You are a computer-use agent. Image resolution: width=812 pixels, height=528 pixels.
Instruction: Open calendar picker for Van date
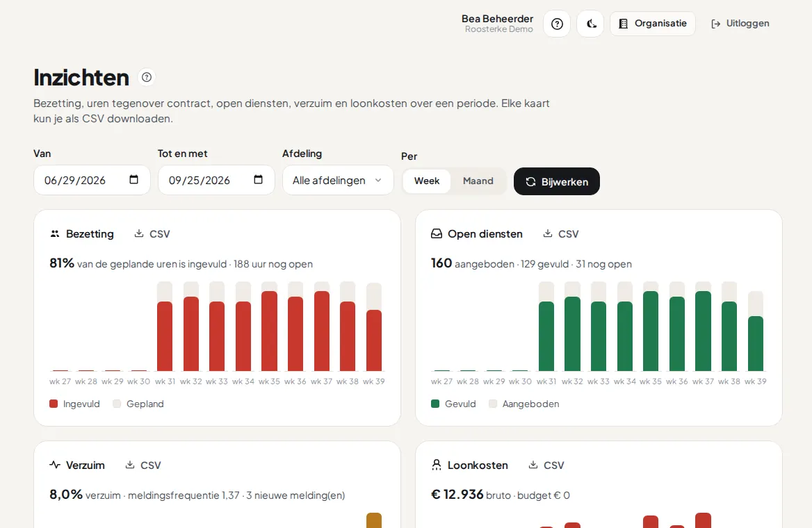[133, 180]
